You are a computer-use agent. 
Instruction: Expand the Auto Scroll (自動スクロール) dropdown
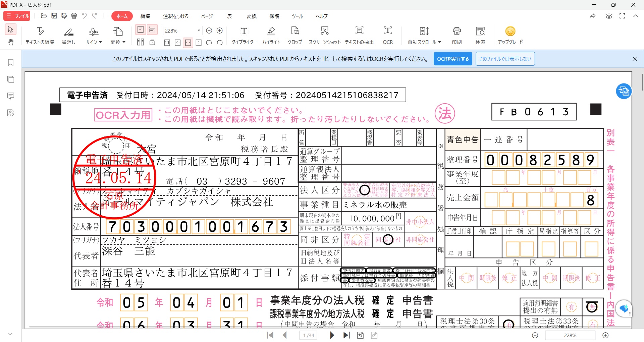pos(424,35)
